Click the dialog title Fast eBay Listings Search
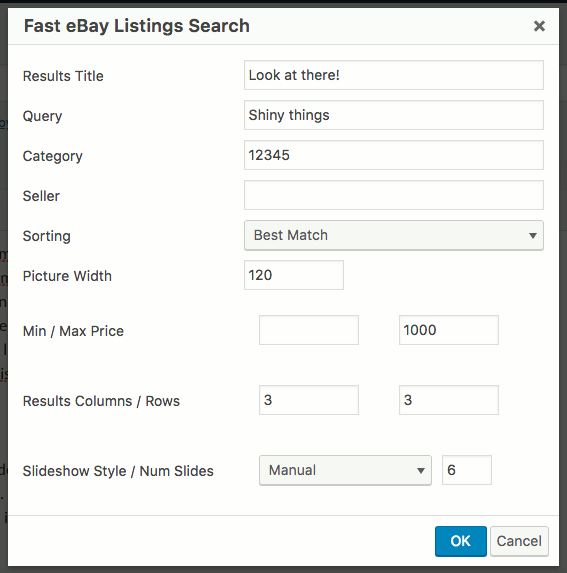This screenshot has width=567, height=573. pos(137,26)
